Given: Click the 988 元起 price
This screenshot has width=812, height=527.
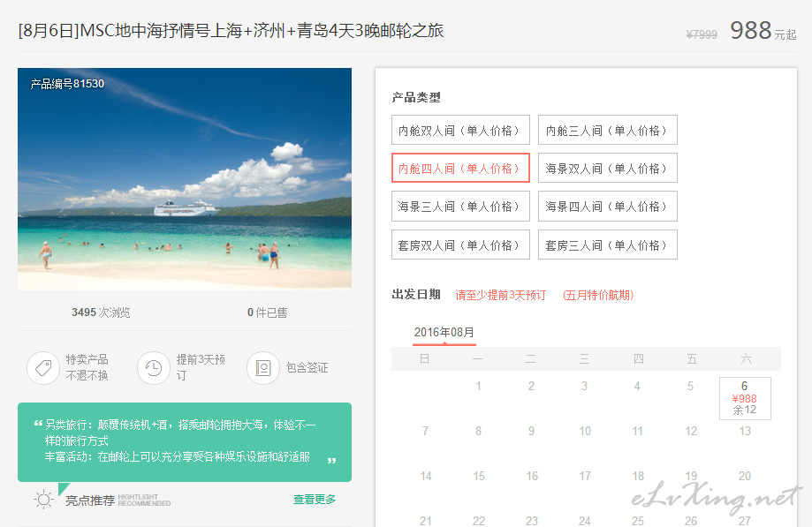Looking at the screenshot, I should click(763, 31).
